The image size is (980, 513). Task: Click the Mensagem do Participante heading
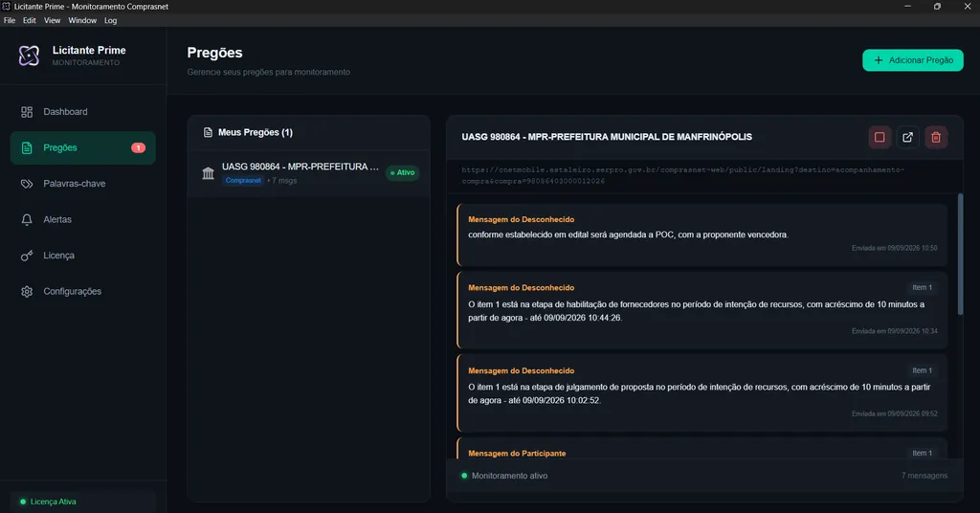click(x=517, y=454)
